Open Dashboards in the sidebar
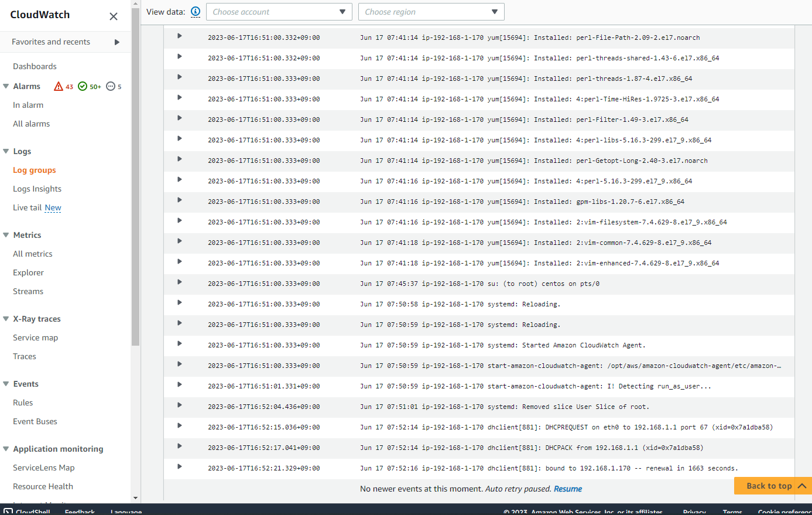This screenshot has width=812, height=515. tap(35, 67)
